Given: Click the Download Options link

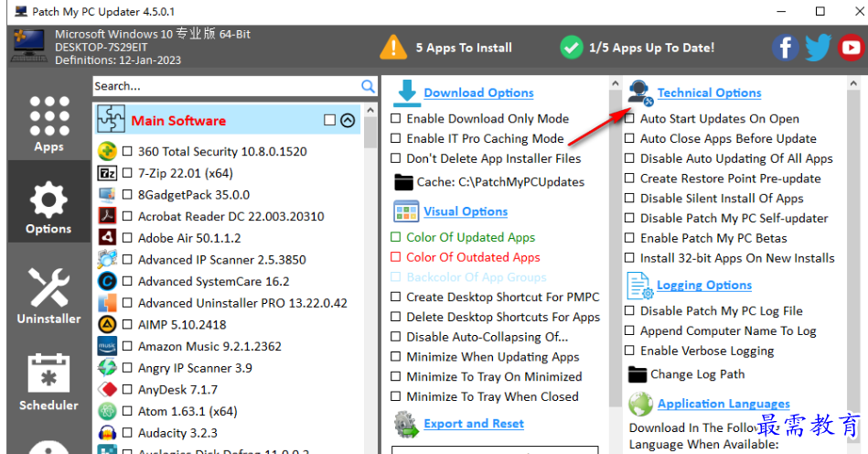Looking at the screenshot, I should (x=479, y=93).
